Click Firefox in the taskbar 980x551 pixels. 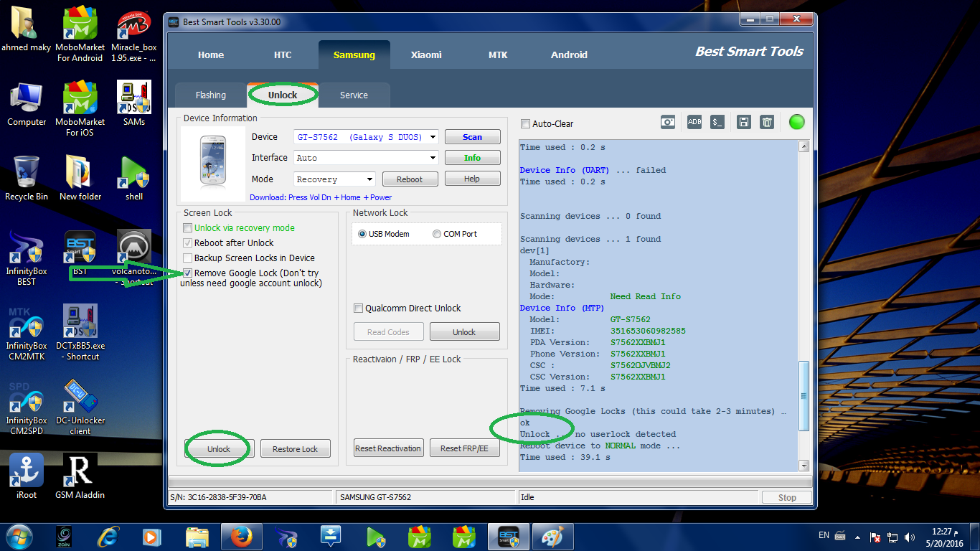point(242,537)
